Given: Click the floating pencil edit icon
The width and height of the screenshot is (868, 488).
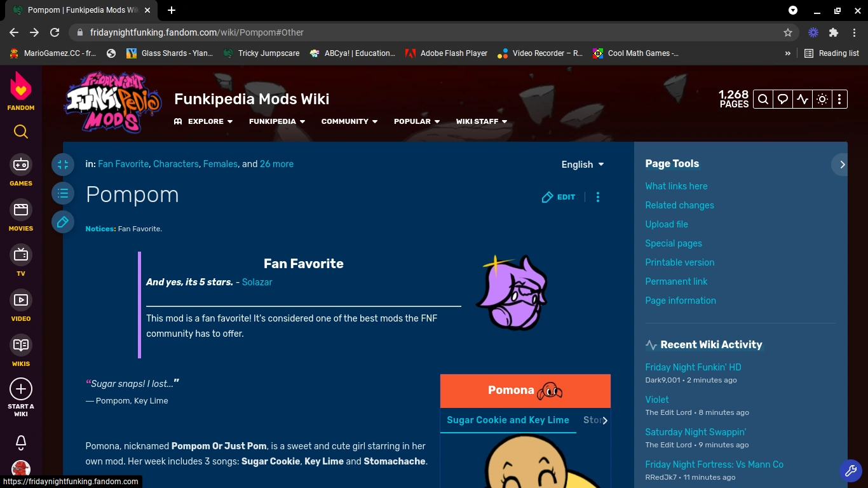Looking at the screenshot, I should (63, 222).
